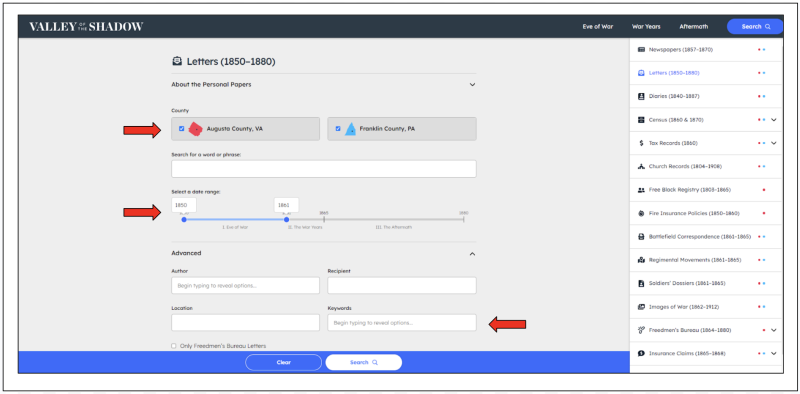Click the top Search button in header

pyautogui.click(x=755, y=27)
